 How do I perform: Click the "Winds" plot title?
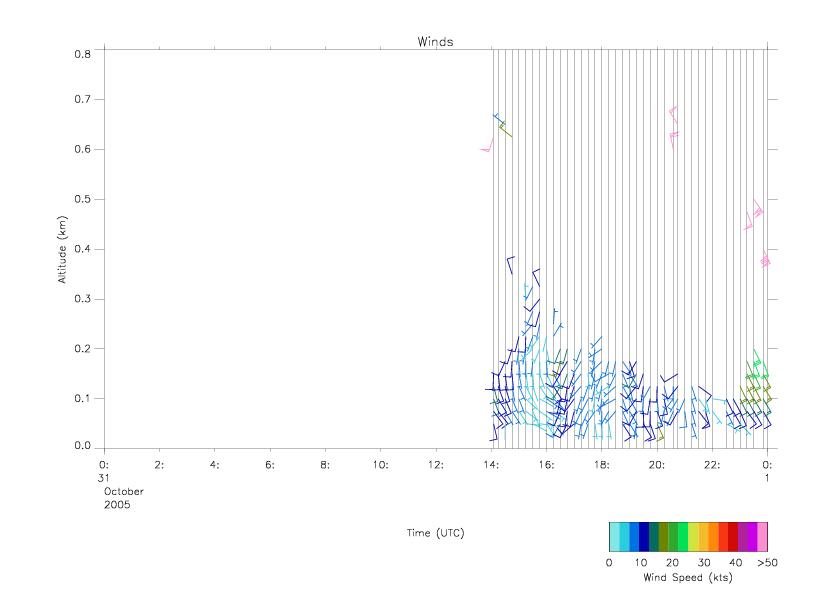click(x=435, y=42)
